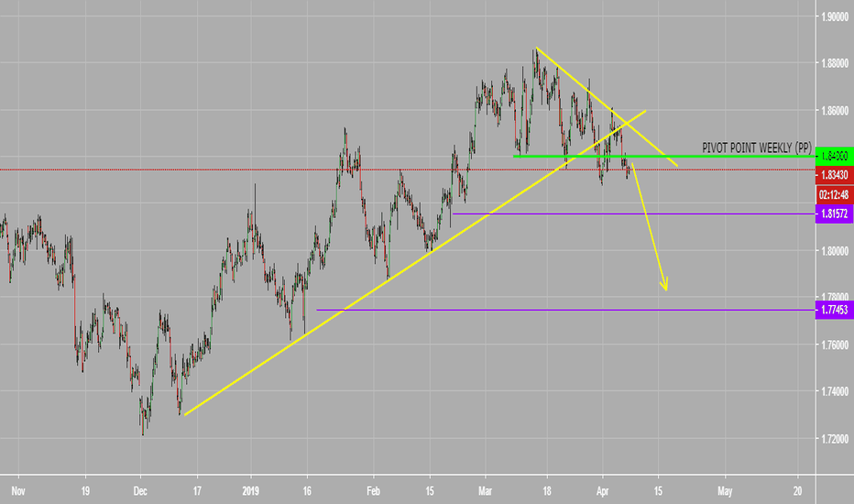This screenshot has width=854, height=504.
Task: Click the 1.88000 price axis label
Action: [x=835, y=63]
